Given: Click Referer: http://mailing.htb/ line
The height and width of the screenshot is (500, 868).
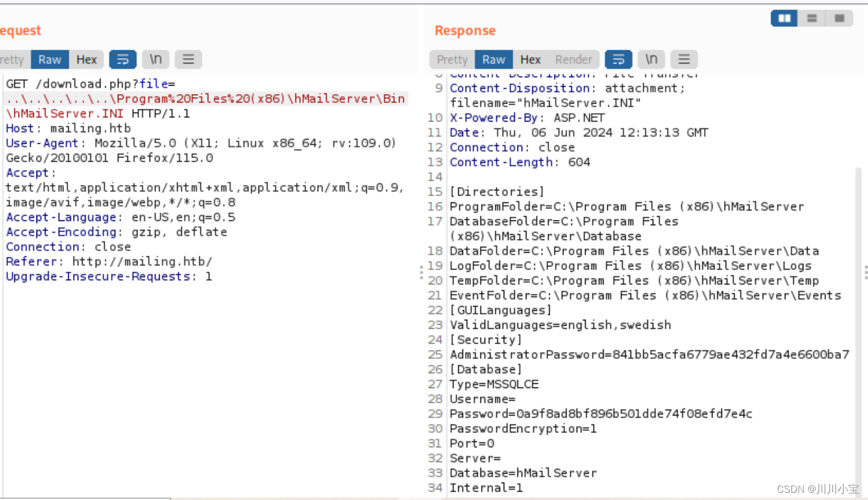Looking at the screenshot, I should click(109, 262).
